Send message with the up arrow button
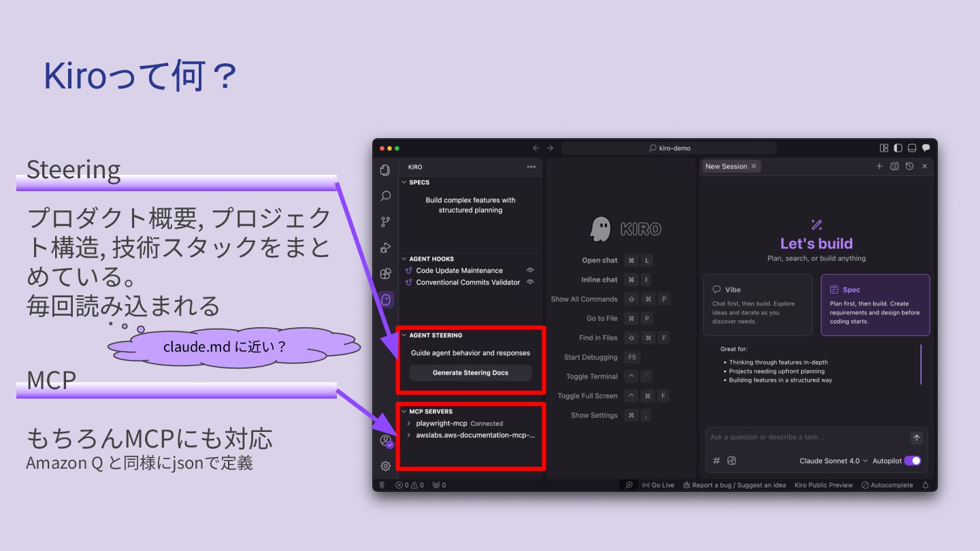 [x=917, y=438]
